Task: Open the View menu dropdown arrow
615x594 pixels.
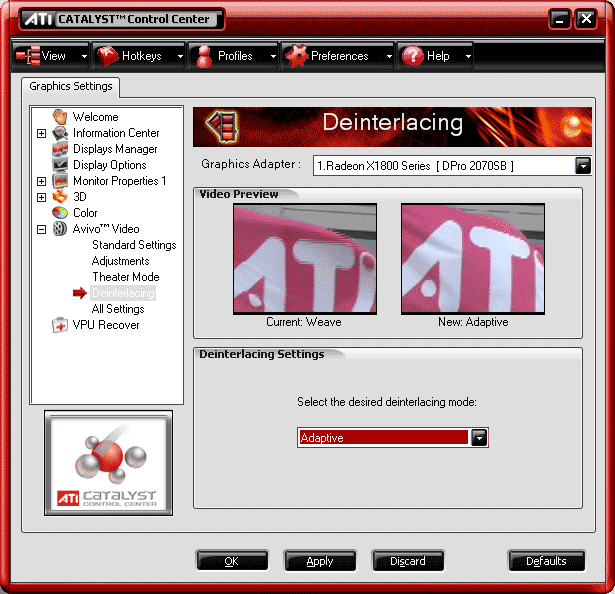Action: (84, 56)
